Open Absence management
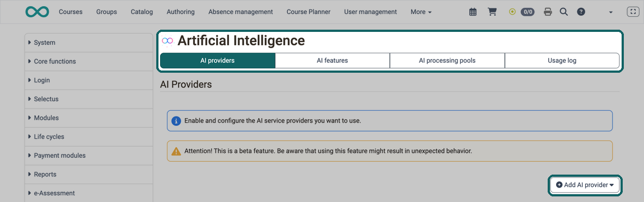Image resolution: width=644 pixels, height=202 pixels. 241,12
